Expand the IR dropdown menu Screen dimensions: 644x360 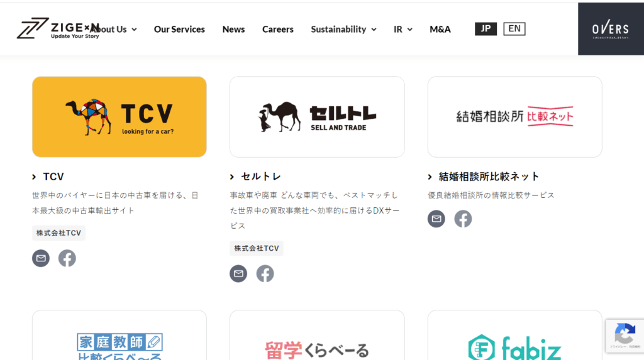pos(402,30)
